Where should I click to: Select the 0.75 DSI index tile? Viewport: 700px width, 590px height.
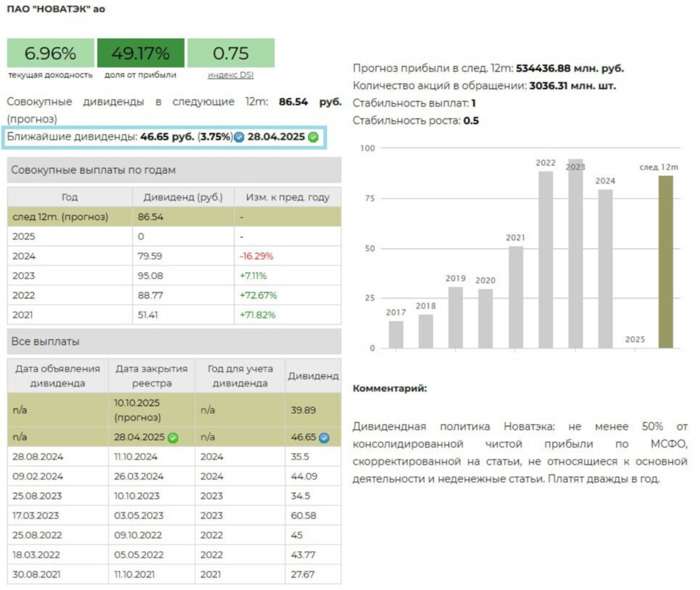231,53
